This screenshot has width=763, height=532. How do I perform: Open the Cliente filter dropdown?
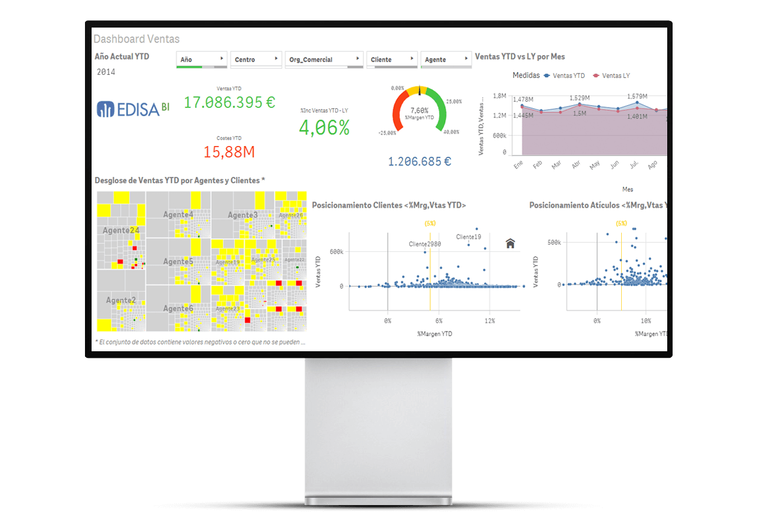pyautogui.click(x=391, y=59)
